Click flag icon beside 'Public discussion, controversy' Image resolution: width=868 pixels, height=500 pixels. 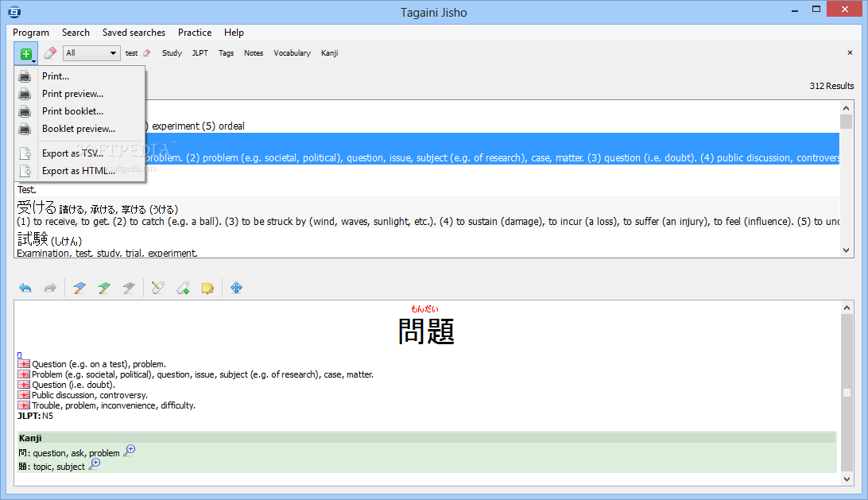click(x=24, y=395)
